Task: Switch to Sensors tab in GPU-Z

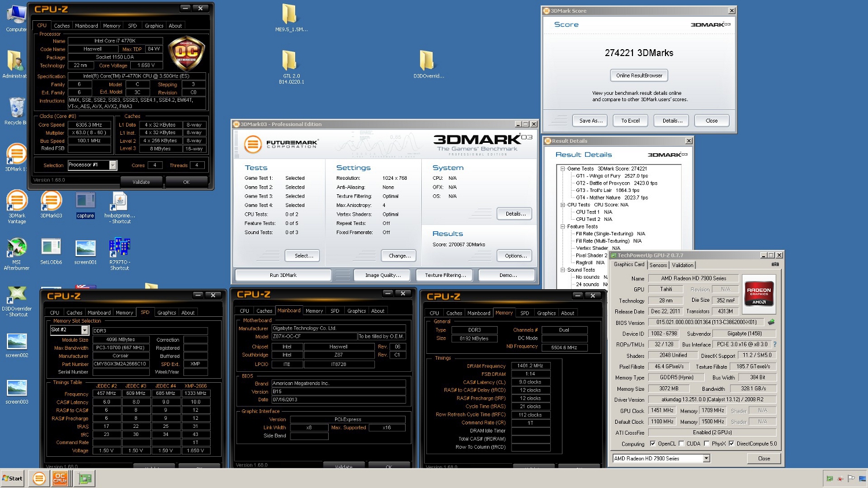Action: click(658, 265)
